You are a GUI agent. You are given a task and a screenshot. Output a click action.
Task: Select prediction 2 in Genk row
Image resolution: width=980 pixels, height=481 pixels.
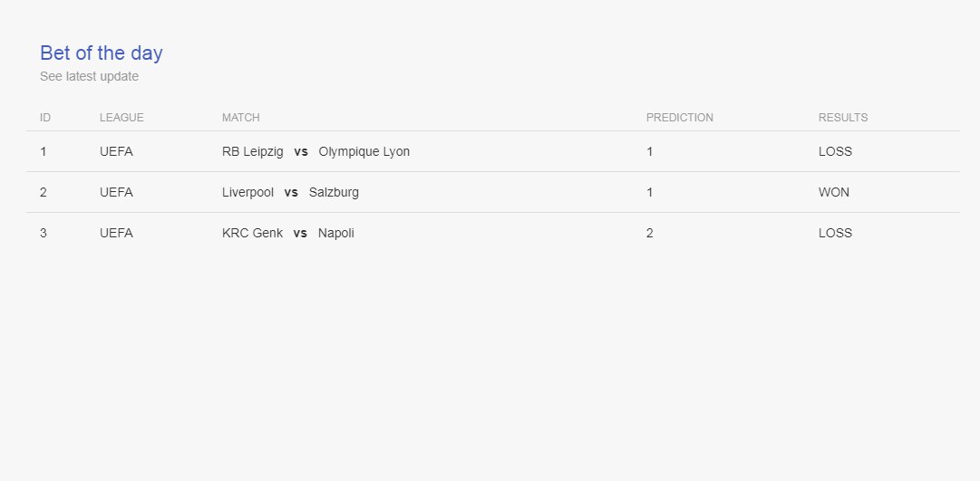click(650, 233)
